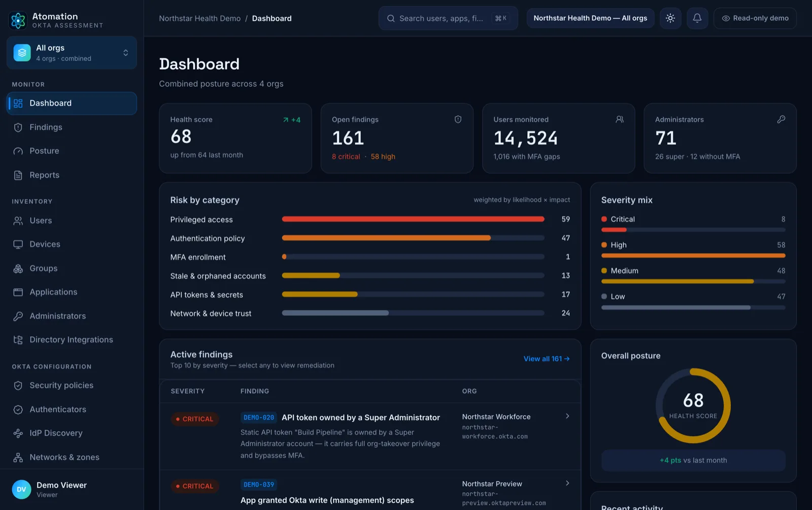Click the MFA enrollment category label
This screenshot has height=510, width=812.
(198, 257)
